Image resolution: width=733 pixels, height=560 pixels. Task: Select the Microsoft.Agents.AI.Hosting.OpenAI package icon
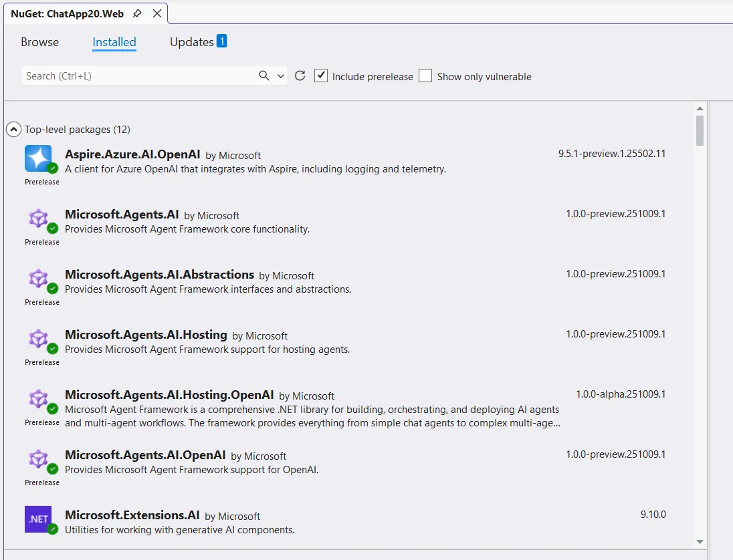tap(38, 399)
